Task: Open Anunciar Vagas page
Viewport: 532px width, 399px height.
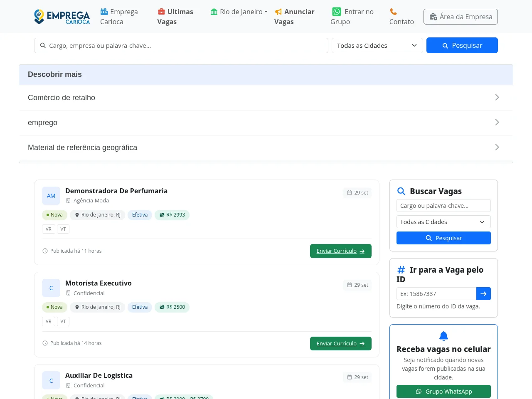Action: pyautogui.click(x=294, y=17)
